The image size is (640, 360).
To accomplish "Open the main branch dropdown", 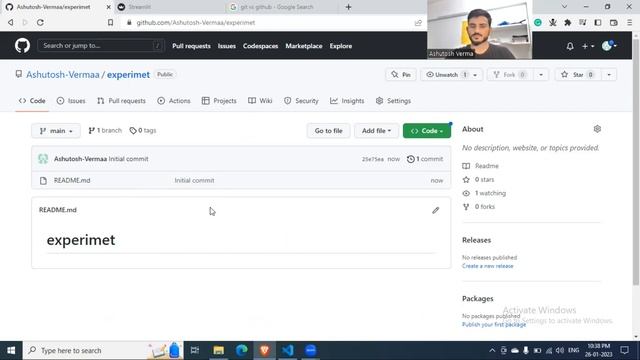I will click(56, 131).
